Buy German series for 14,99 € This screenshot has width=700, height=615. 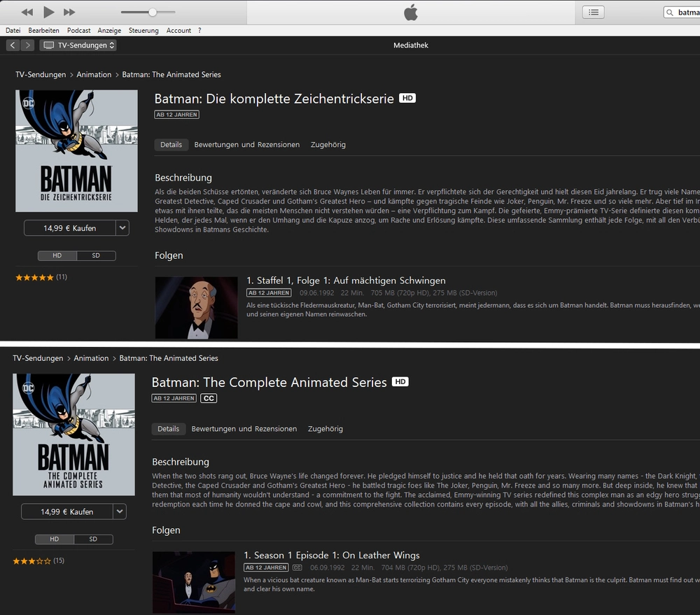coord(69,228)
